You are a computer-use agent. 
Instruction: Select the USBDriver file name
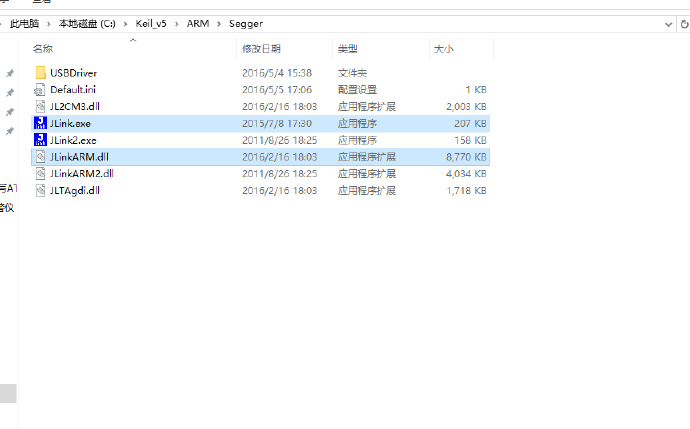point(73,73)
